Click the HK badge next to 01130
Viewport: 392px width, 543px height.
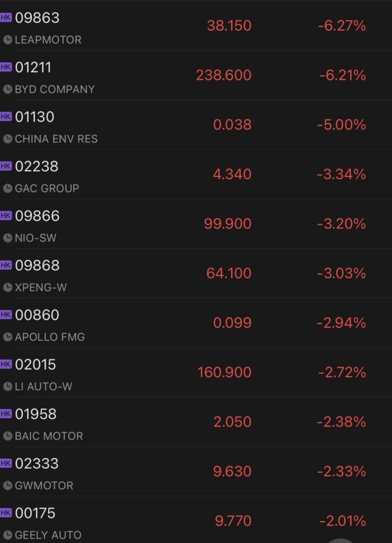coord(6,116)
